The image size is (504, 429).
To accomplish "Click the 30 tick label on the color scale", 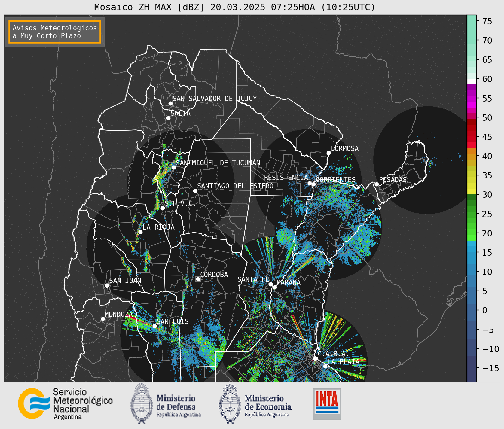I will click(487, 195).
